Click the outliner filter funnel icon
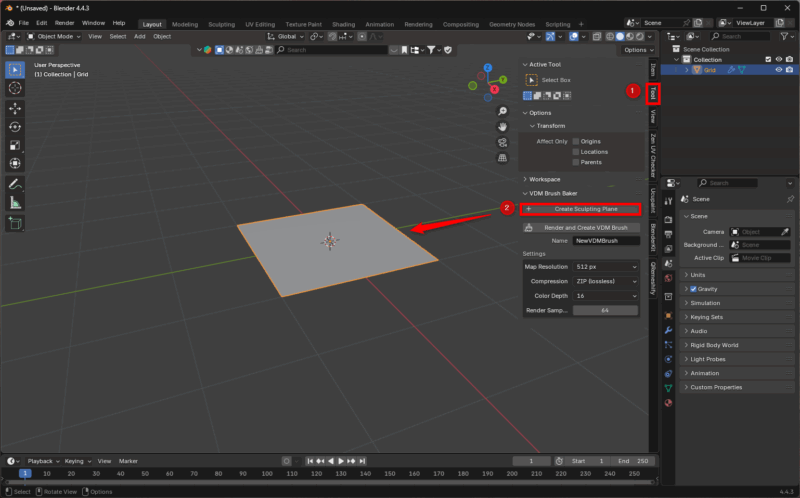The height and width of the screenshot is (498, 800). point(784,36)
